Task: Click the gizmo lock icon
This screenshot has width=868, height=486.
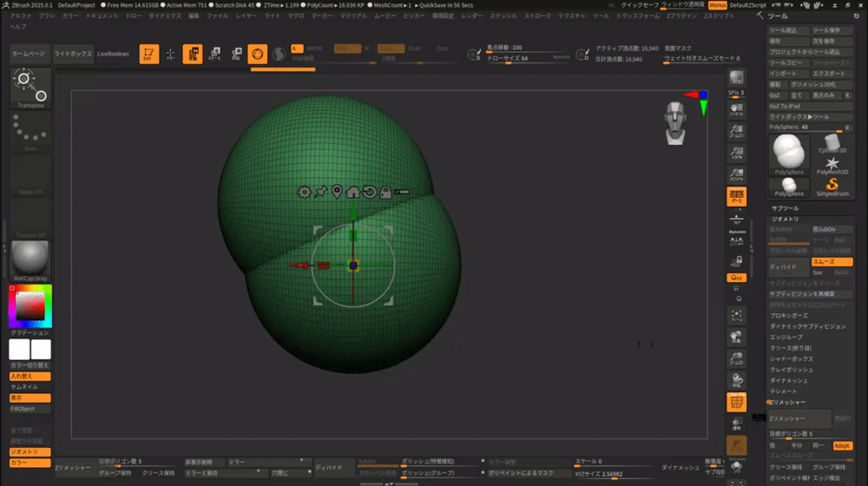Action: pyautogui.click(x=386, y=192)
